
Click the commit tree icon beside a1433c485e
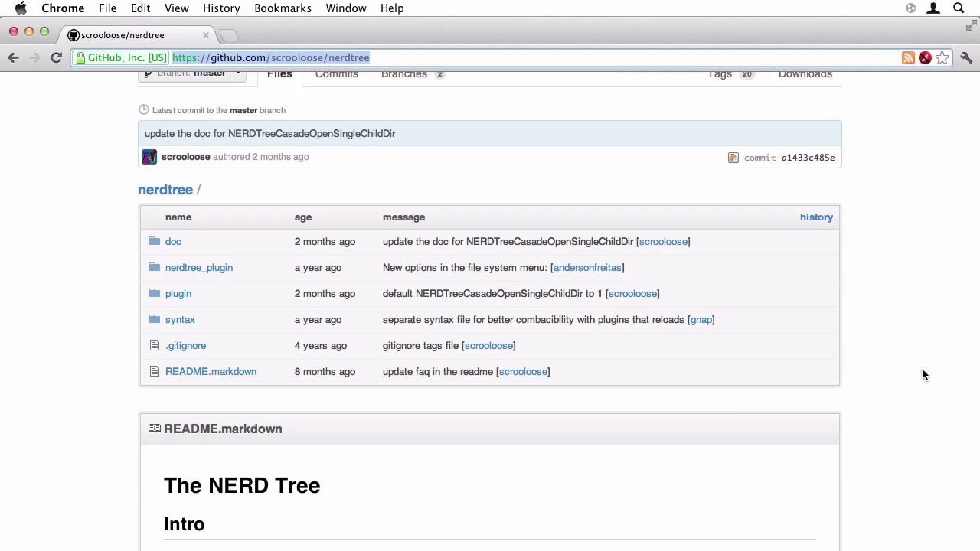(733, 158)
